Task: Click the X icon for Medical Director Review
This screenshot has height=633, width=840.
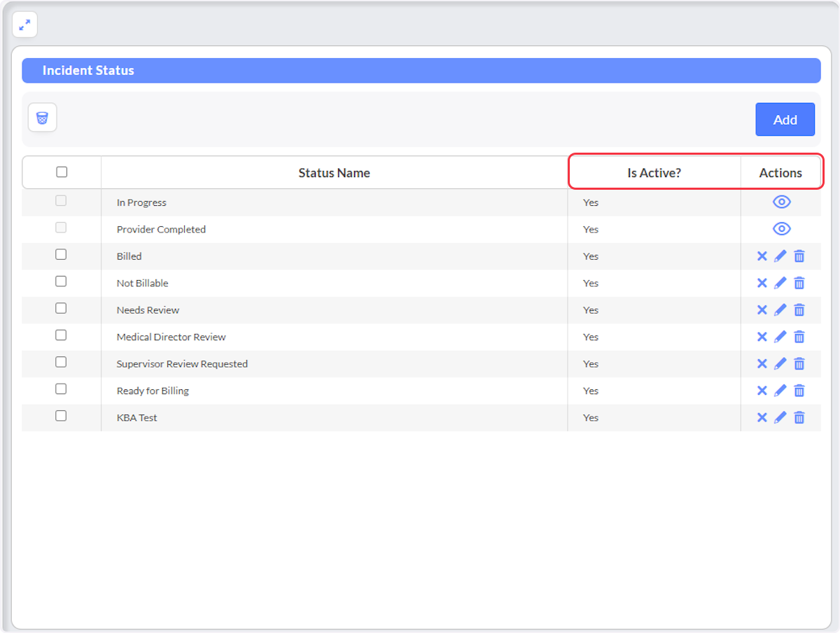Action: coord(762,337)
